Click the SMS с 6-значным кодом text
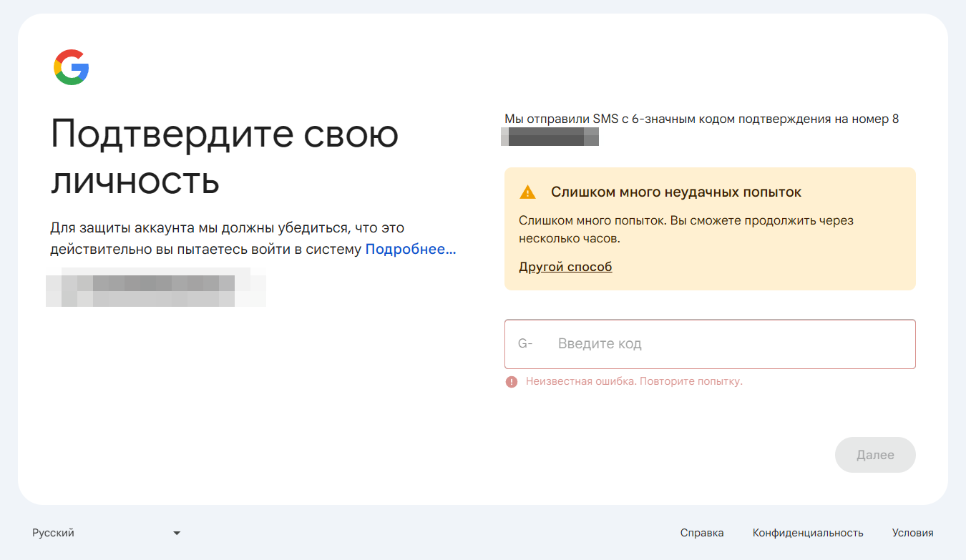 click(x=669, y=119)
